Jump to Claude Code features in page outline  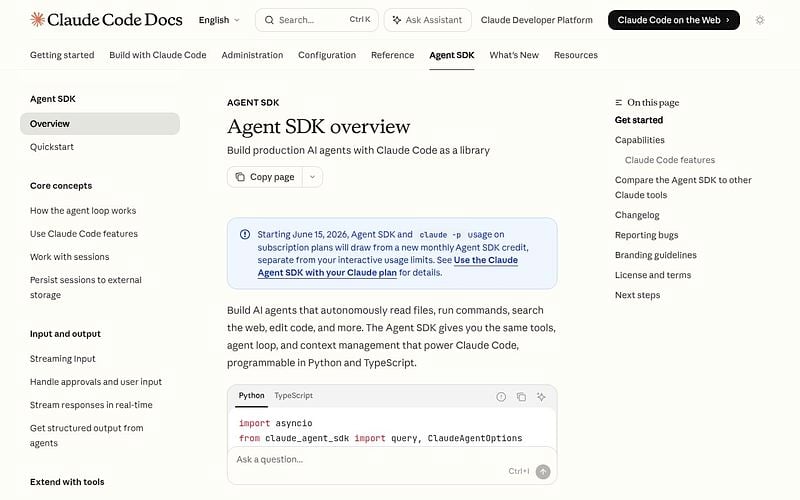point(670,160)
